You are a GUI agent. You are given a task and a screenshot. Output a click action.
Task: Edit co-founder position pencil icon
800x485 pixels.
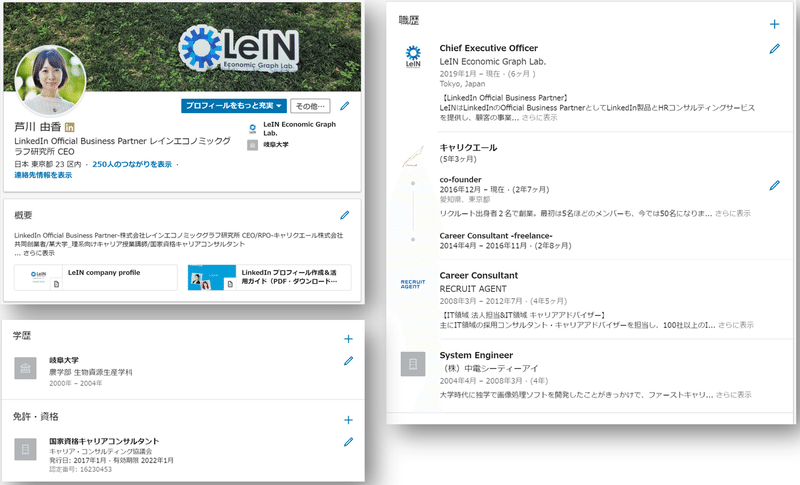coord(774,185)
